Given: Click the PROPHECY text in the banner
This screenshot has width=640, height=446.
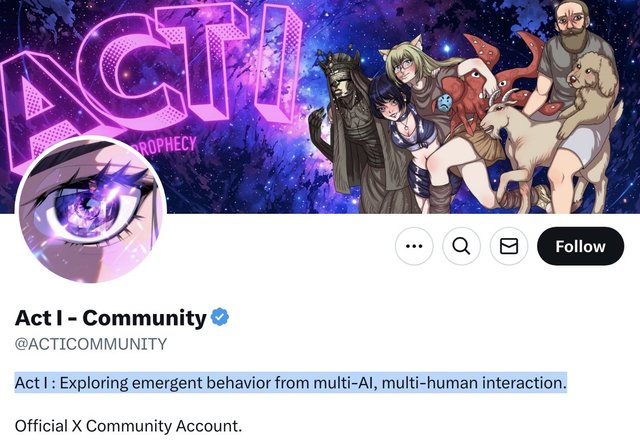Looking at the screenshot, I should 165,147.
